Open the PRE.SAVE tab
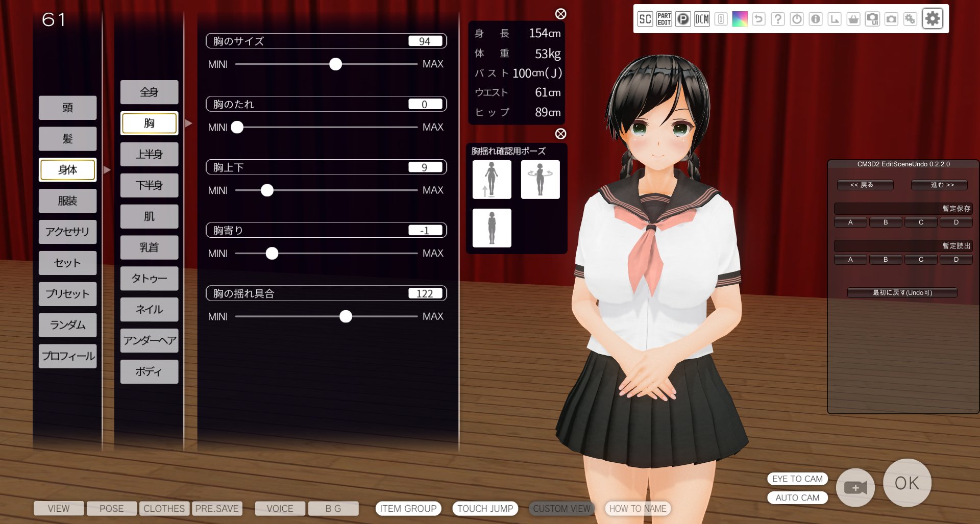 (217, 509)
